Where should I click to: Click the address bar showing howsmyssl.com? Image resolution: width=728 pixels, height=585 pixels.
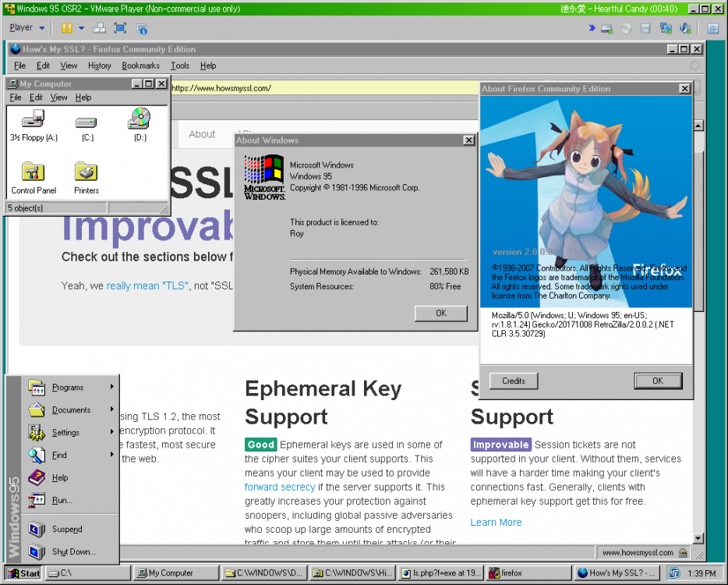312,88
